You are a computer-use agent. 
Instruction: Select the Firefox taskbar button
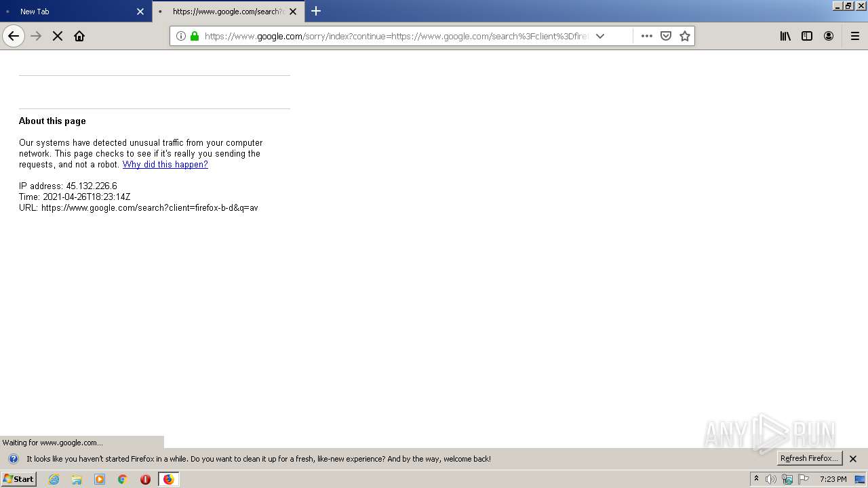click(x=168, y=479)
